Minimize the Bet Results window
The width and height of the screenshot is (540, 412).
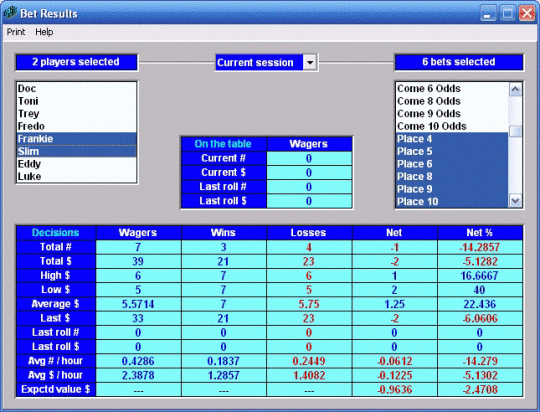488,13
